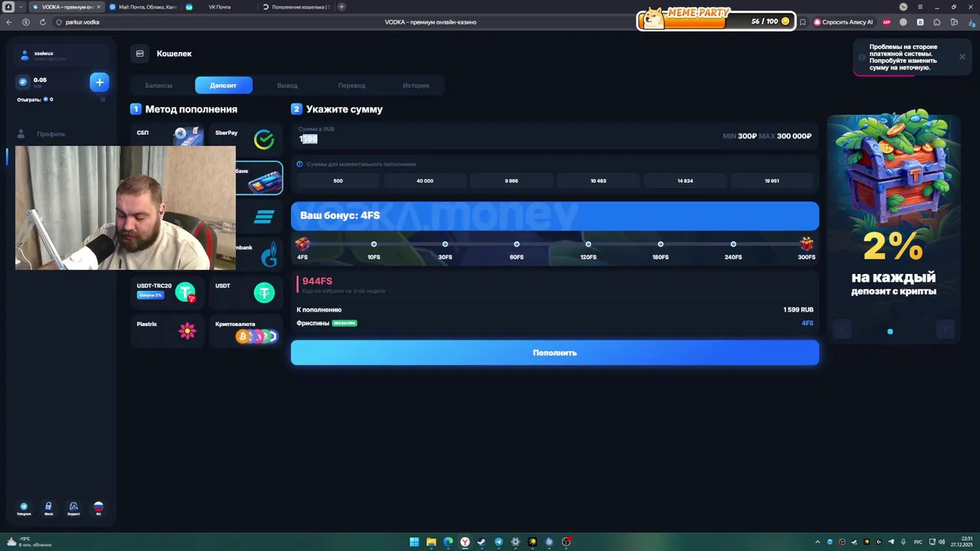Click the blue plus deposit button
The height and width of the screenshot is (551, 980).
[x=100, y=82]
